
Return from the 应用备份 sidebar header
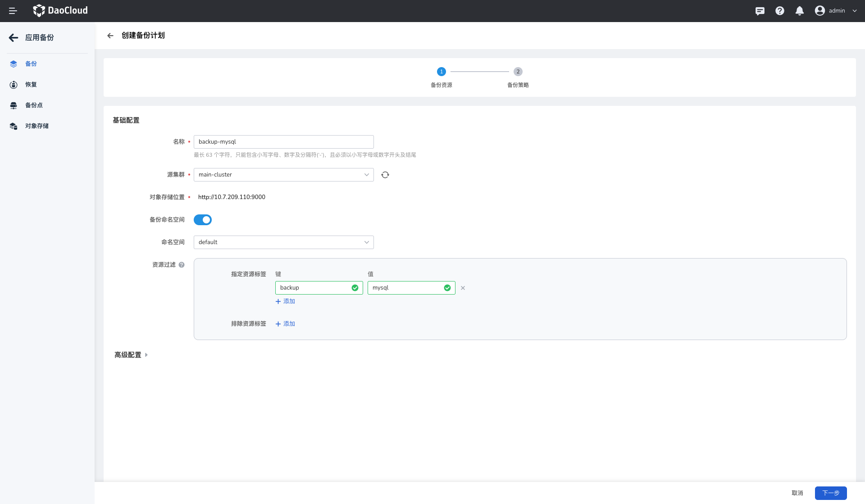click(14, 38)
